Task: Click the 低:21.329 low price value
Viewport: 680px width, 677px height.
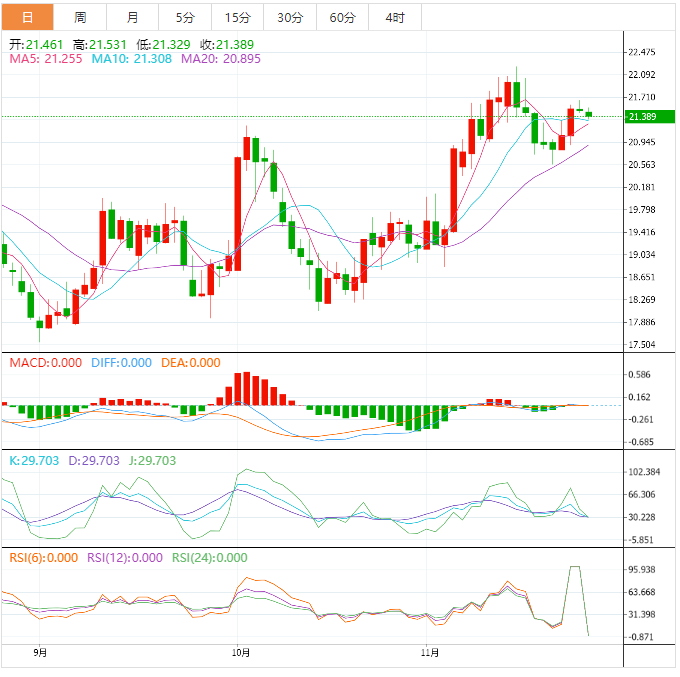Action: coord(163,44)
